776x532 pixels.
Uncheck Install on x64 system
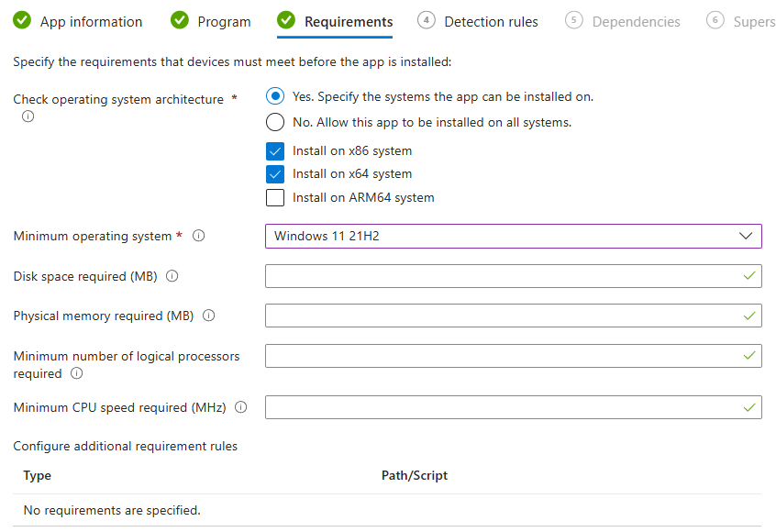click(275, 173)
